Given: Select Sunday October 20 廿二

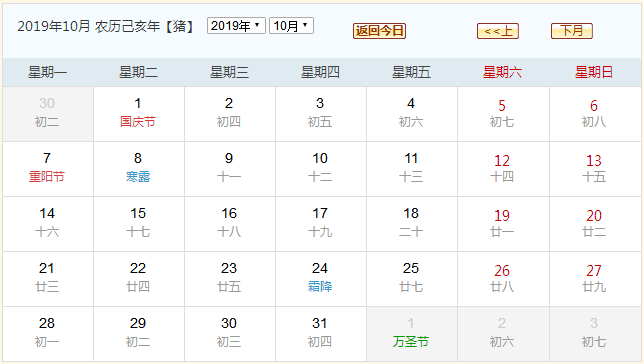Looking at the screenshot, I should 595,224.
